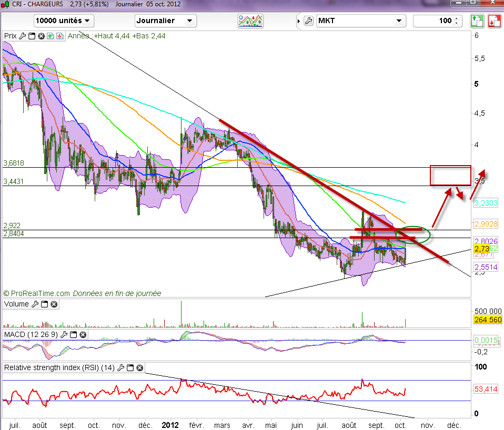Open the 10000 unités dropdown
Screen dimensions: 504x430
coord(64,21)
